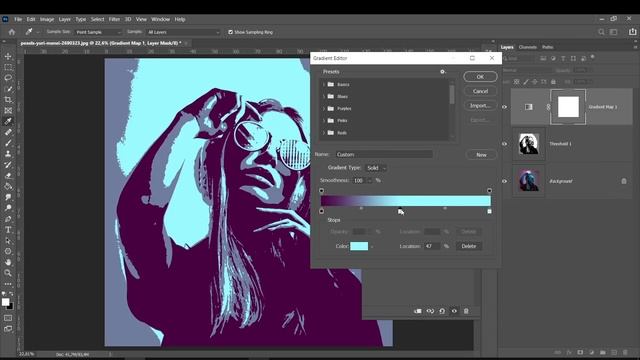Viewport: 640px width, 360px height.
Task: Open the Edit Toolbar three-dots icon
Action: [8, 284]
